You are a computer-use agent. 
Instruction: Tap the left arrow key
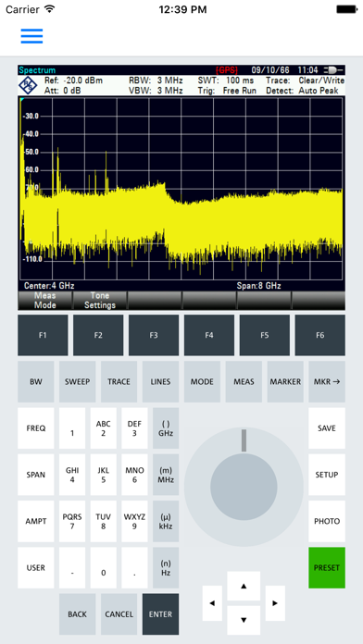click(x=212, y=603)
